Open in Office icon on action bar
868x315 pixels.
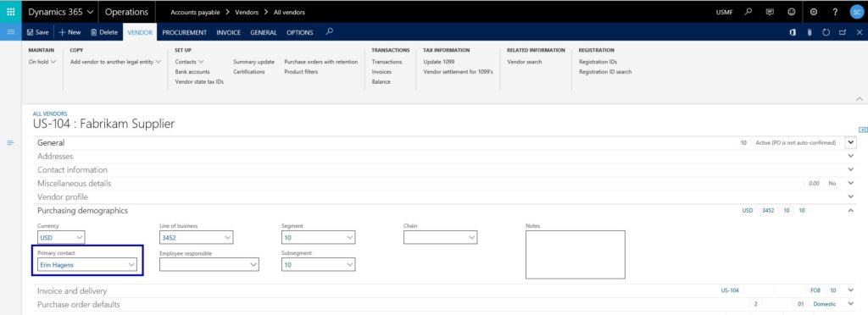tap(793, 33)
